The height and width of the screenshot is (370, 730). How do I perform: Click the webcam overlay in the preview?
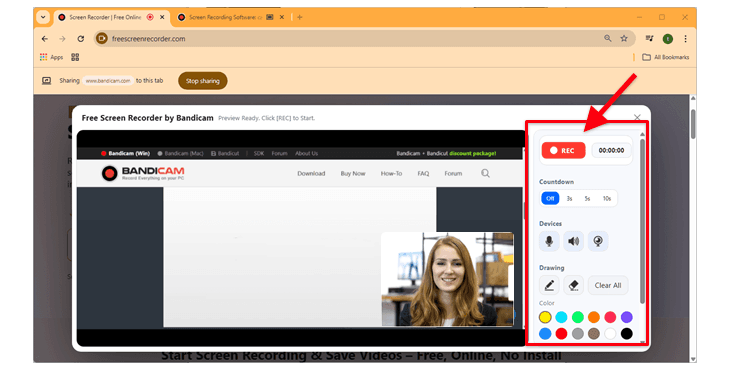coord(447,279)
